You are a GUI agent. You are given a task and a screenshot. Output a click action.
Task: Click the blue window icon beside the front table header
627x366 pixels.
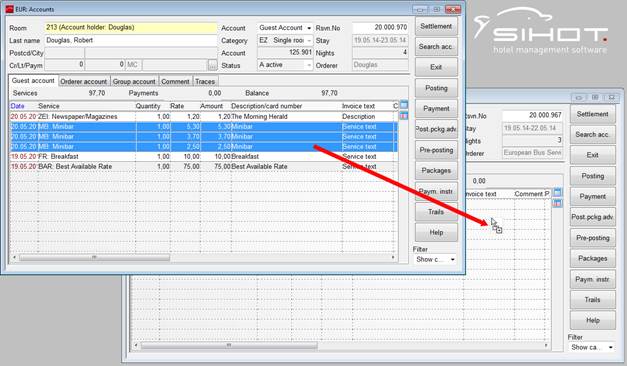pyautogui.click(x=404, y=105)
